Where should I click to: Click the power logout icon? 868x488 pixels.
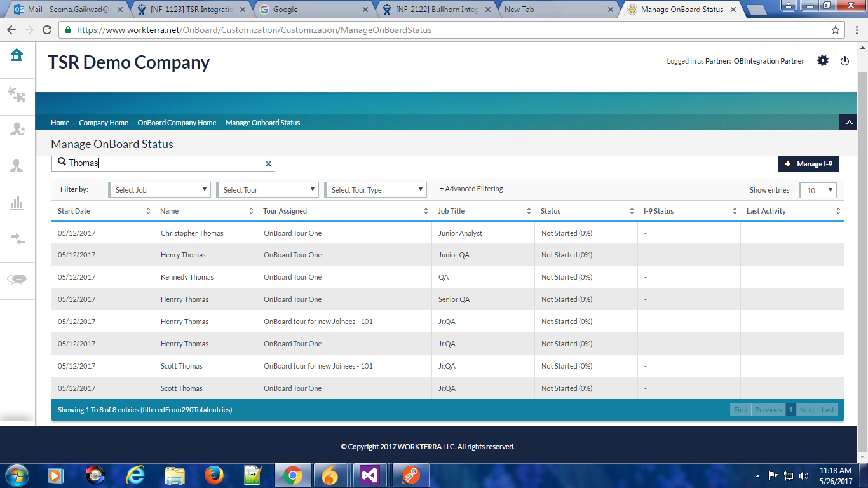coord(844,61)
